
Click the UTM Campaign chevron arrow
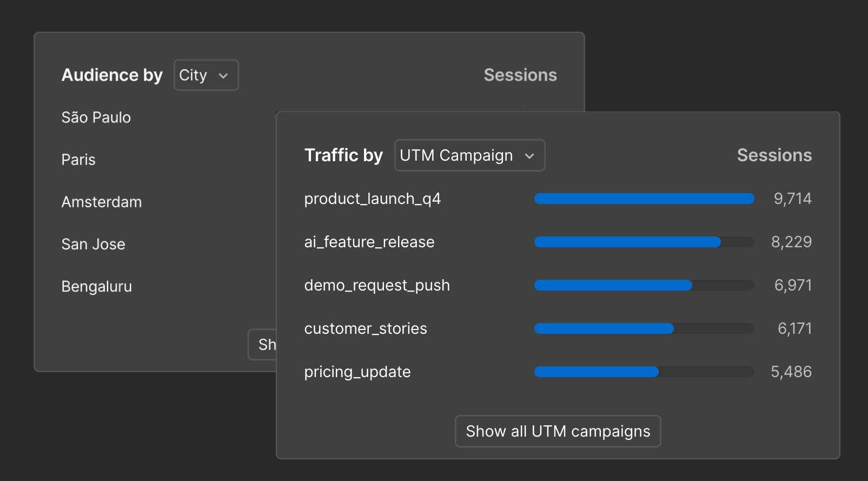click(531, 156)
